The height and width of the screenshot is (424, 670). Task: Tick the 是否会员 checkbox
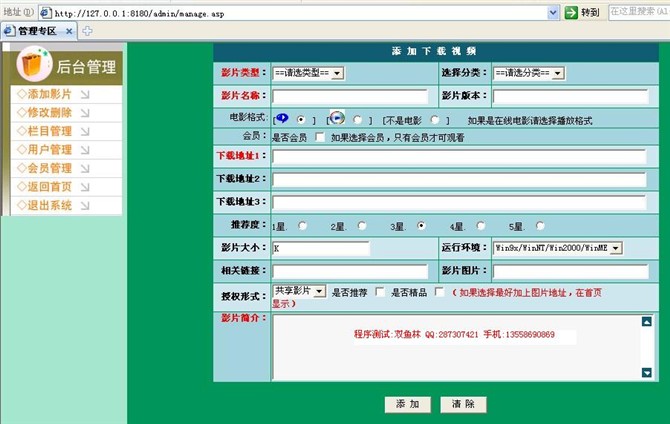tap(320, 137)
